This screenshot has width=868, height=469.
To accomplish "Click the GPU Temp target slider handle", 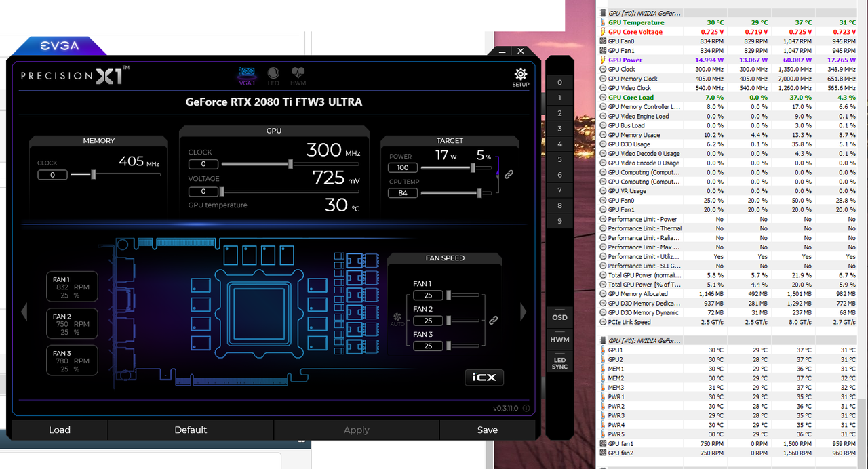I will tap(479, 193).
